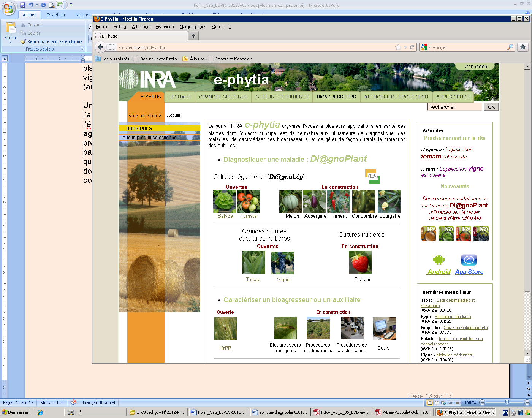Click the Connexion link on e-phytia
This screenshot has height=418, width=532.
(476, 66)
